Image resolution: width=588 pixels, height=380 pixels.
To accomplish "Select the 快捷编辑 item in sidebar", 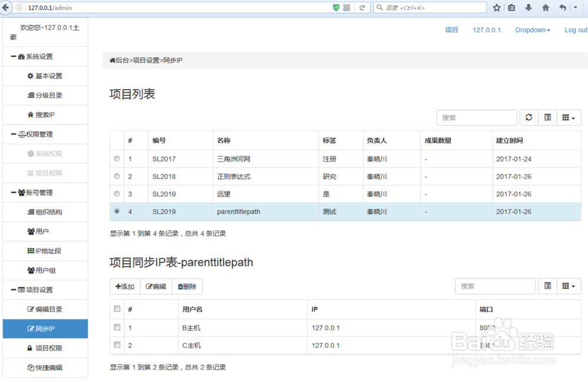I will [x=45, y=368].
